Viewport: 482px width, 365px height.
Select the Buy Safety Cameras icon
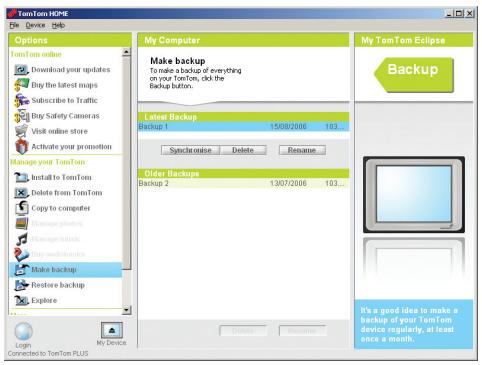22,116
